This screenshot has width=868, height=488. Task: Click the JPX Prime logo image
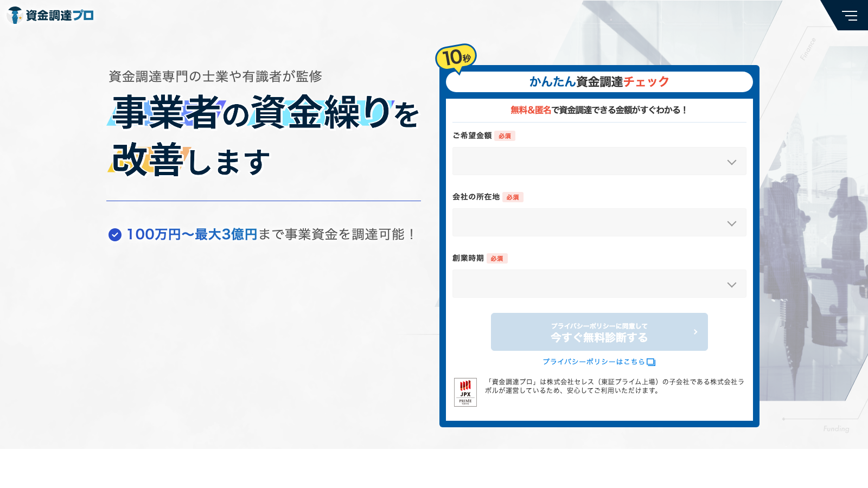coord(465,392)
